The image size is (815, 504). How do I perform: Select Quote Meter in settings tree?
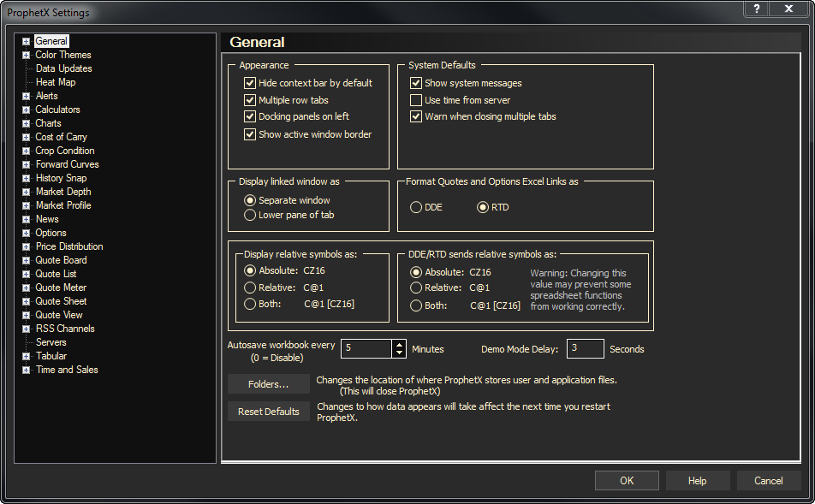[x=61, y=288]
